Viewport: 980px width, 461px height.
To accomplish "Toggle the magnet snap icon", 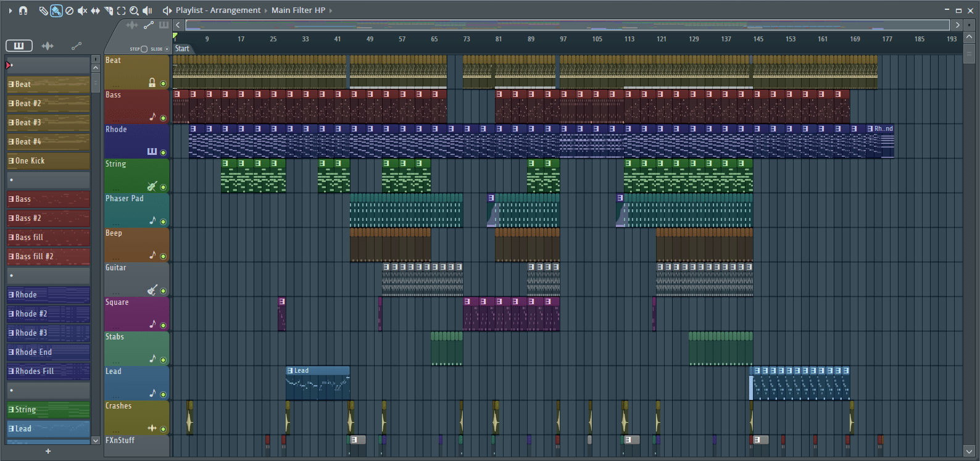I will 23,10.
